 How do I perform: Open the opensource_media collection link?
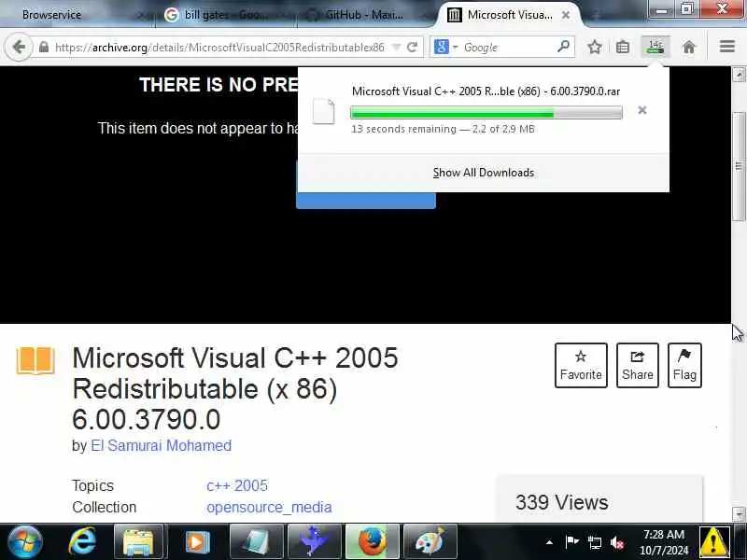pos(269,507)
